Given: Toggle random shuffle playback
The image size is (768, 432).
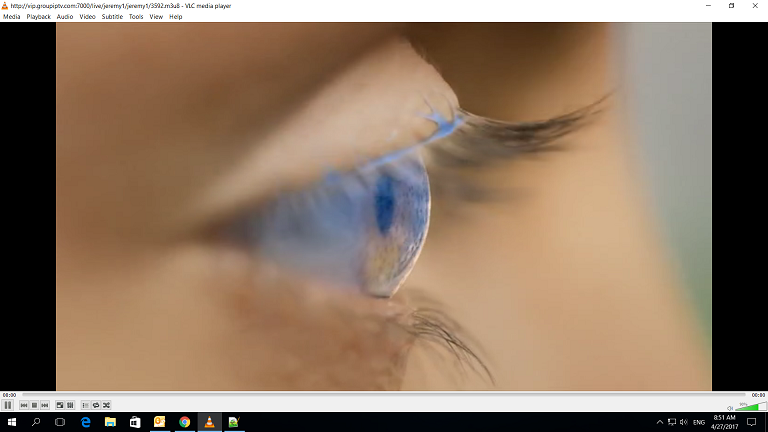Looking at the screenshot, I should 106,405.
